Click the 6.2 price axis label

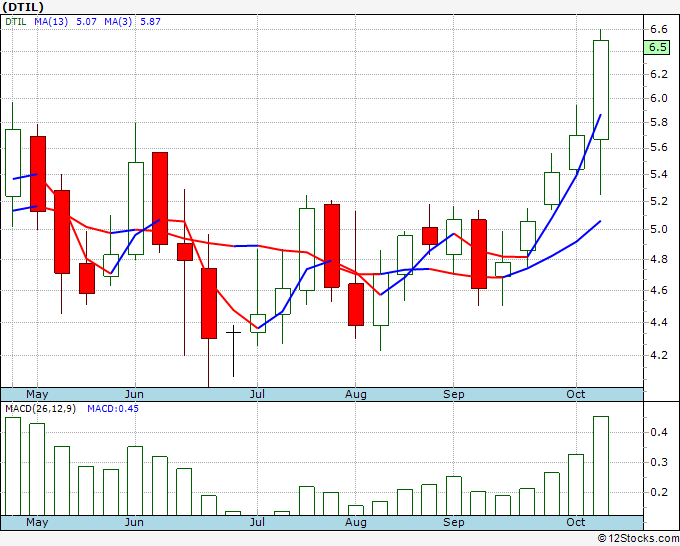pyautogui.click(x=658, y=74)
